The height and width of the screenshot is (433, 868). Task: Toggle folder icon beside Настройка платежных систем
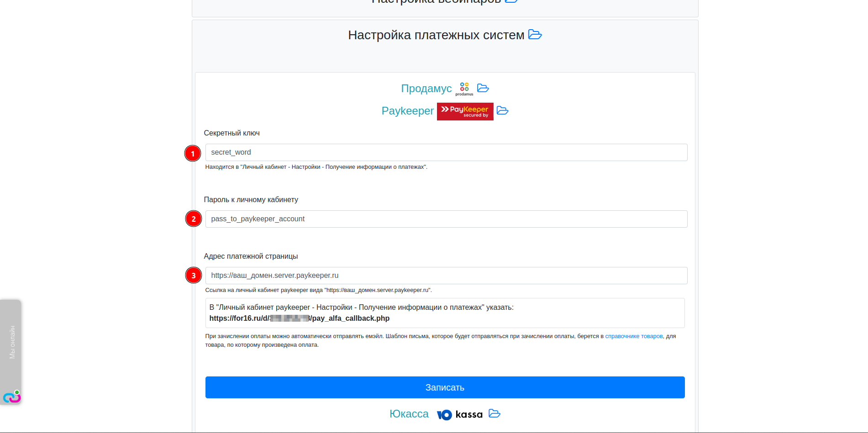tap(535, 35)
